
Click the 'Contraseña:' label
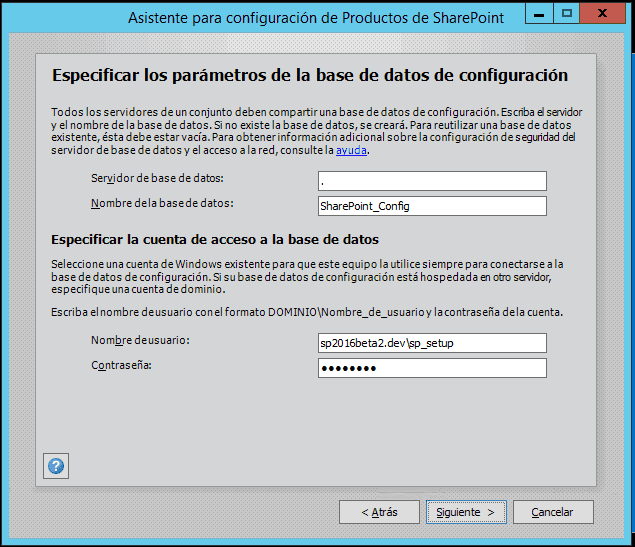coord(121,365)
